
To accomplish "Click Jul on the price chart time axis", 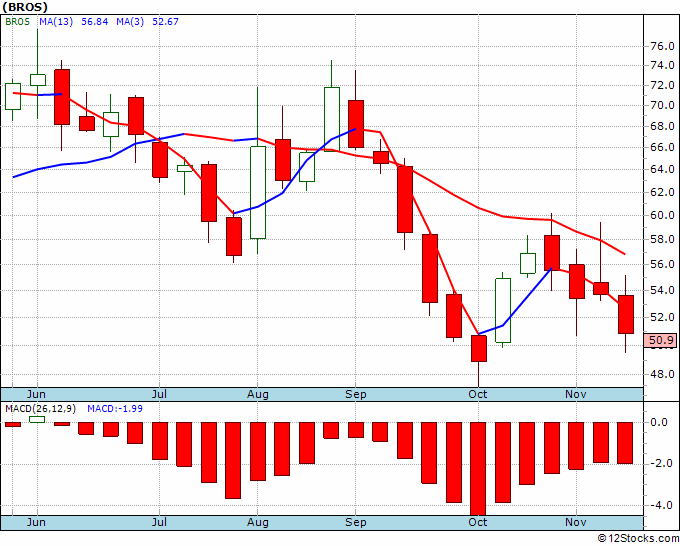I will [159, 394].
